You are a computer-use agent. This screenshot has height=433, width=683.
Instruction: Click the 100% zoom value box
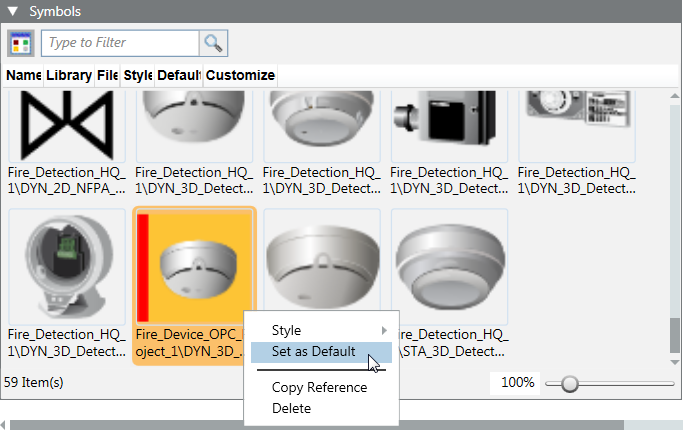[518, 383]
